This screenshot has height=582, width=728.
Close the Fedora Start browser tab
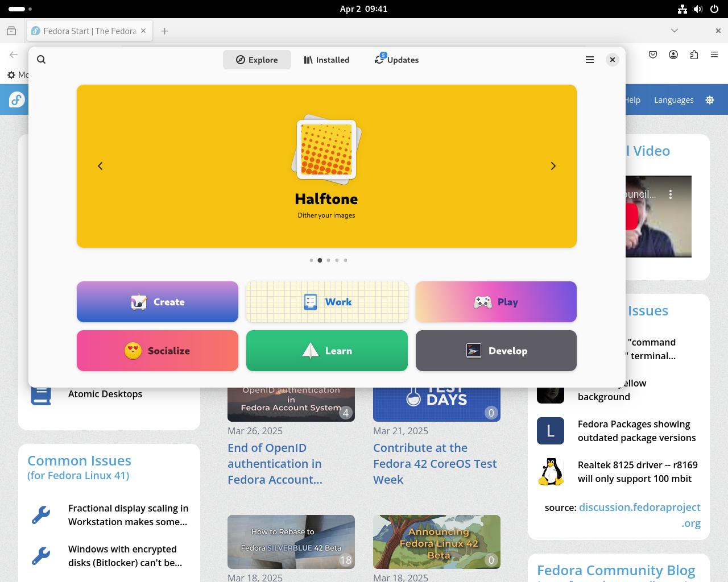(143, 31)
